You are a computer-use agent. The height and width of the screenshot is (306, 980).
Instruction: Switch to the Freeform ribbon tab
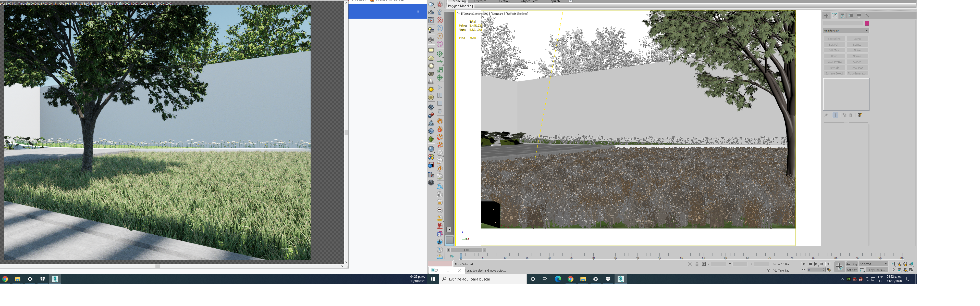pyautogui.click(x=480, y=2)
